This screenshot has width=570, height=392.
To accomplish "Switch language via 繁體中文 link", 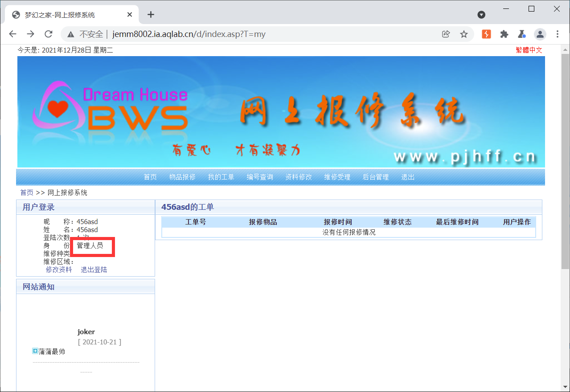I will click(x=529, y=50).
